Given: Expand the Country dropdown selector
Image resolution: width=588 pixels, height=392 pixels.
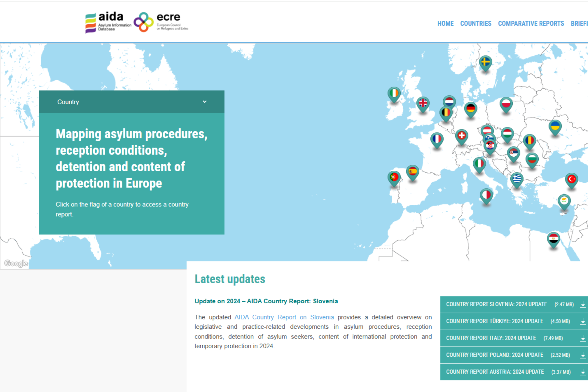Looking at the screenshot, I should [x=132, y=102].
